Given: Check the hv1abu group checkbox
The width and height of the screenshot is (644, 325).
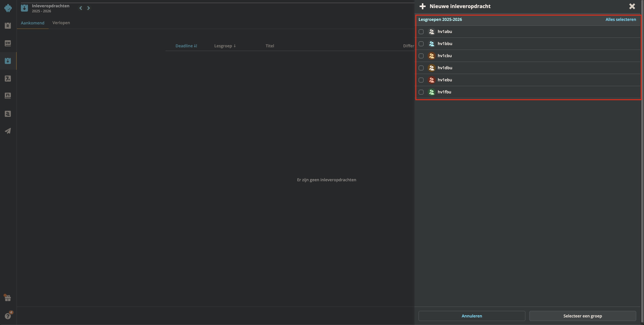Looking at the screenshot, I should point(421,32).
